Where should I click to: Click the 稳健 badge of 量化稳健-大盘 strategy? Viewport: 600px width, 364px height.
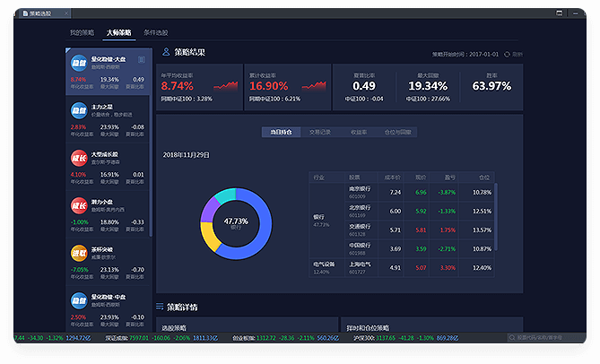pyautogui.click(x=79, y=62)
